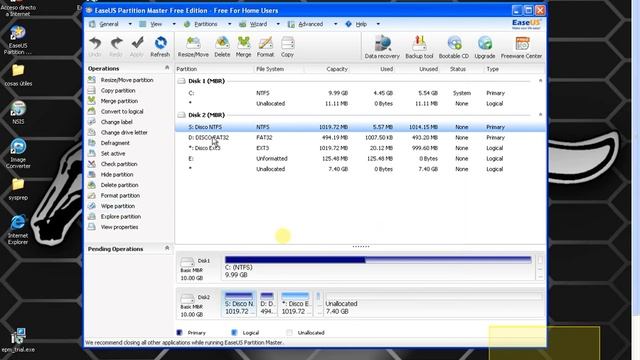640x360 pixels.
Task: Expand dropdown arrow next to Advanced
Action: pos(336,24)
